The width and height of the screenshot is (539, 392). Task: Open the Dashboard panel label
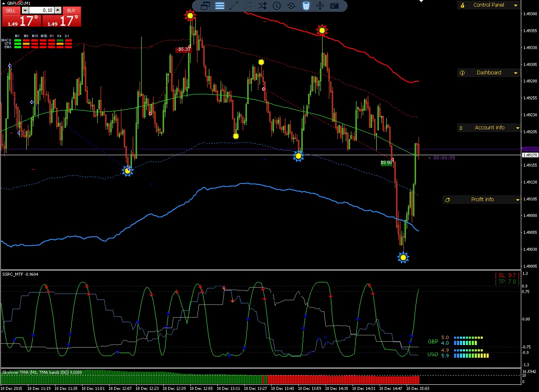click(x=489, y=73)
